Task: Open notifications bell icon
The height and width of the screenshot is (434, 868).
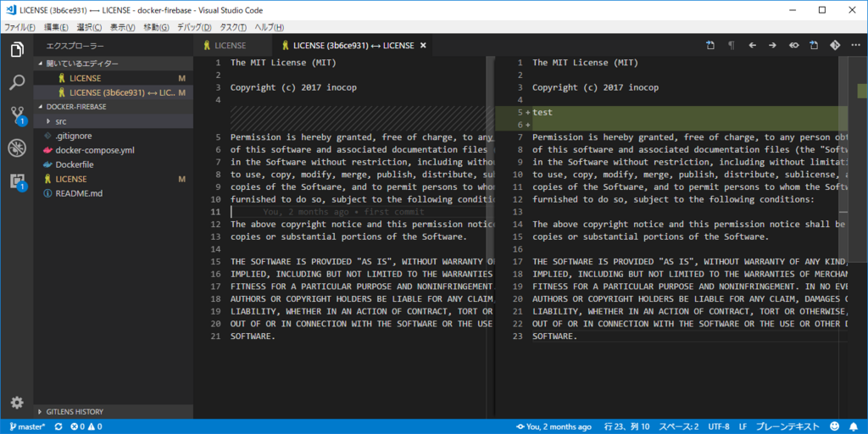Action: (x=853, y=427)
